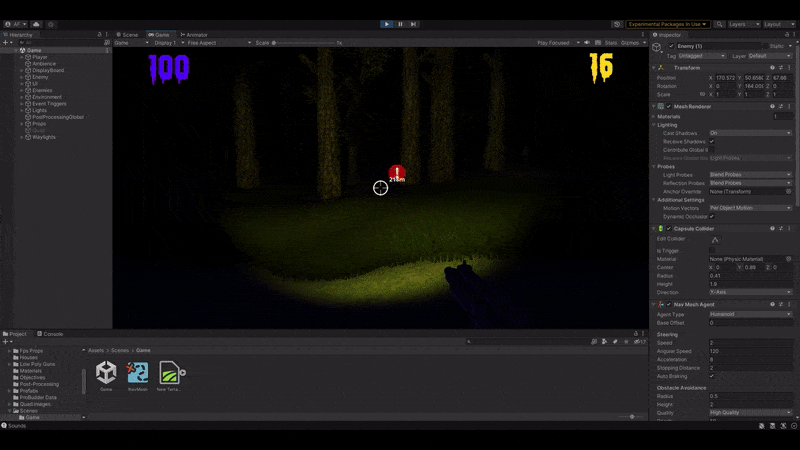
Task: Click the Edit Collider icon button
Action: click(715, 239)
